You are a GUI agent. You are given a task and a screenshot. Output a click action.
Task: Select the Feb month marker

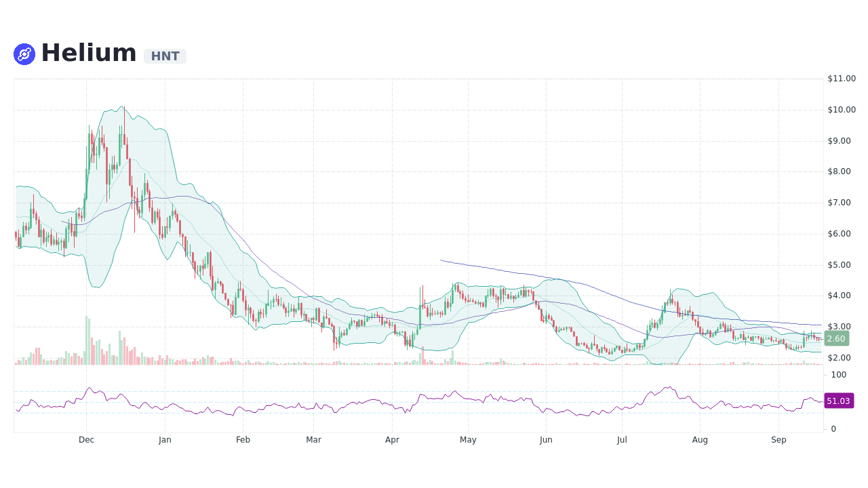pos(243,439)
